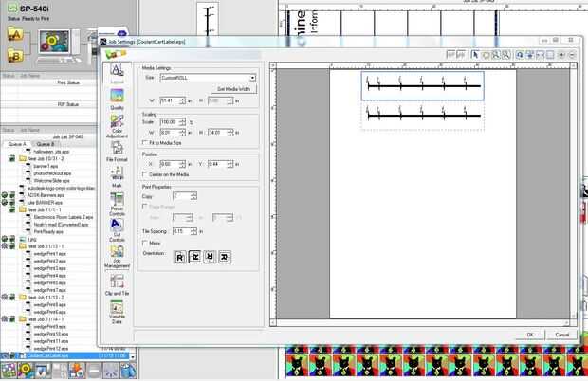This screenshot has height=381, width=588.
Task: Choose the second rotated R orientation
Action: point(194,257)
